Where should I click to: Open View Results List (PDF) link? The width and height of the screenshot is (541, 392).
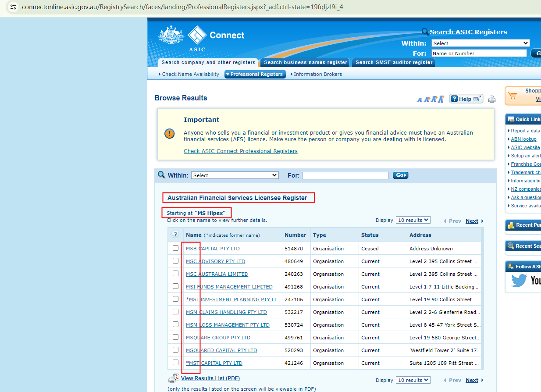(x=210, y=378)
